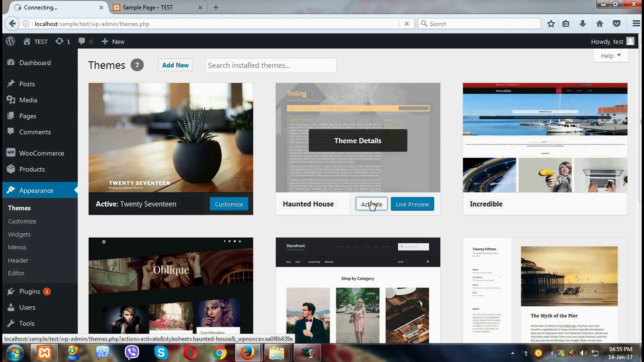This screenshot has height=362, width=644.
Task: Open the comments bubble in admin bar
Action: [x=86, y=42]
